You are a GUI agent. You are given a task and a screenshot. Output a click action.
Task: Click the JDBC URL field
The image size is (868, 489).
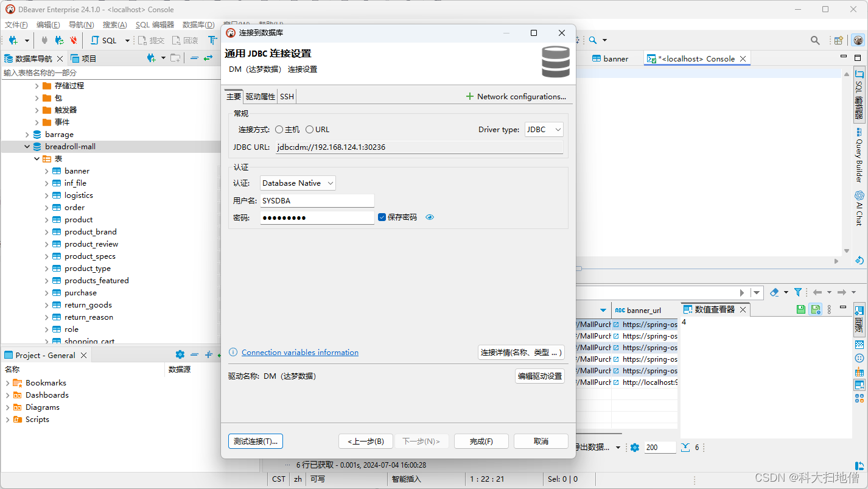click(x=419, y=147)
